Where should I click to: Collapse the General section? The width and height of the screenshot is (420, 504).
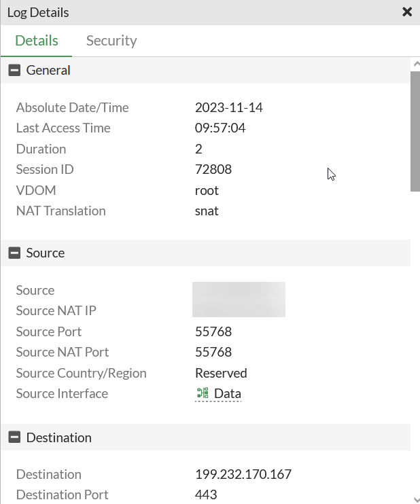(14, 70)
